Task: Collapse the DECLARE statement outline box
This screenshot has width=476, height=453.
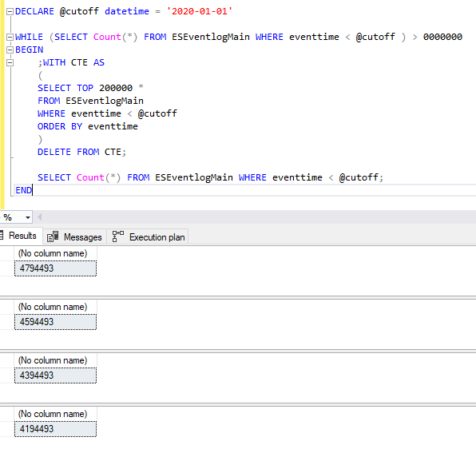Action: tap(10, 11)
